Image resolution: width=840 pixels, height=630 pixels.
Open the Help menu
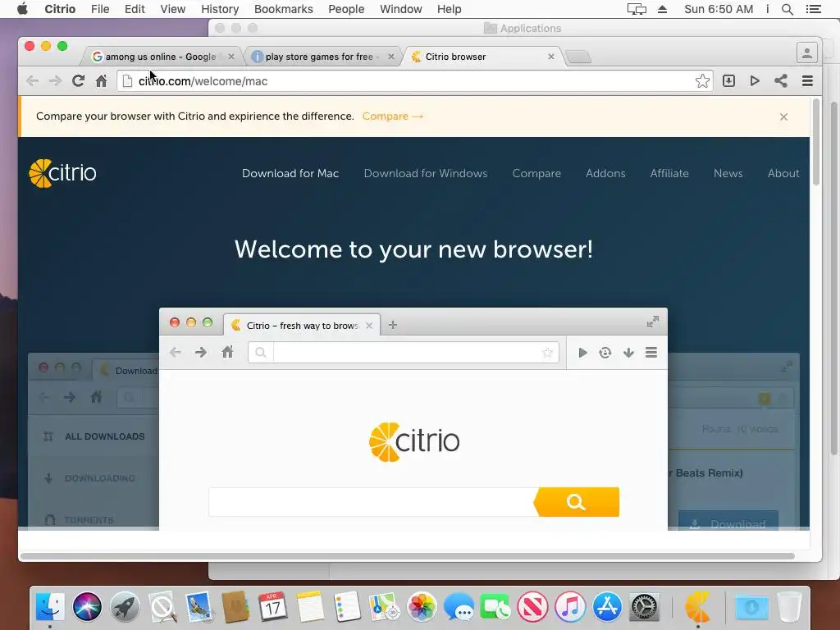[449, 9]
